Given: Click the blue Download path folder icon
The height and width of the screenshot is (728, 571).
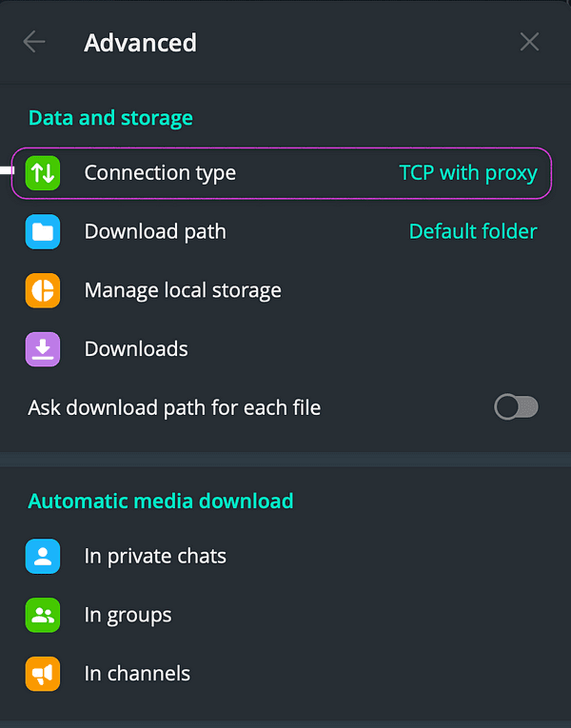Looking at the screenshot, I should tap(43, 232).
